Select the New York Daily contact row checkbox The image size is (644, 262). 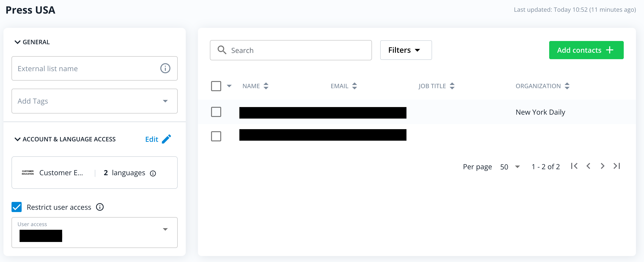pos(216,112)
